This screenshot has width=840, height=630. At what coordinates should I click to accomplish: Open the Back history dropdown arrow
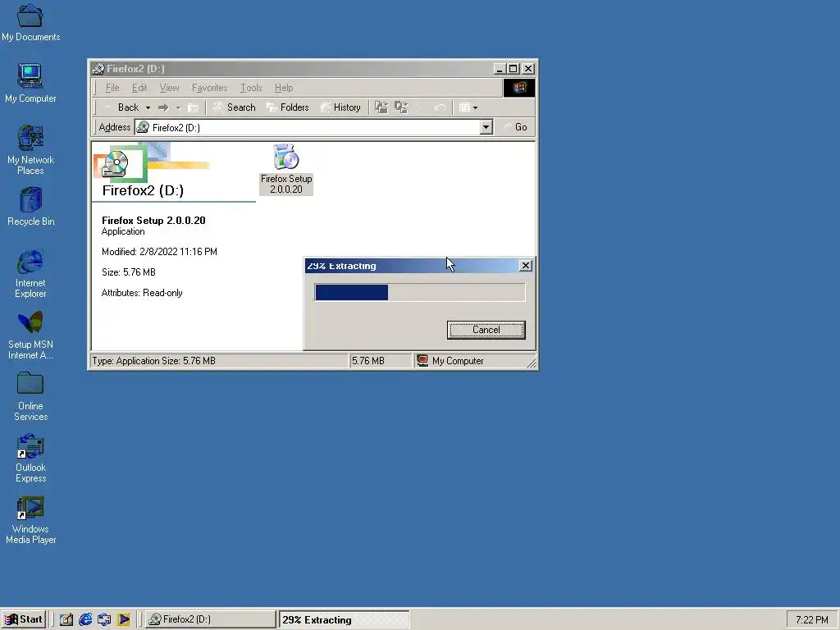point(148,107)
